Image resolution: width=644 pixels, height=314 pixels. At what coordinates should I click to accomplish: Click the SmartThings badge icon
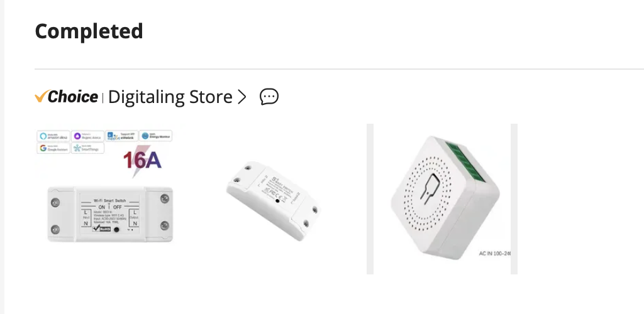(x=87, y=148)
